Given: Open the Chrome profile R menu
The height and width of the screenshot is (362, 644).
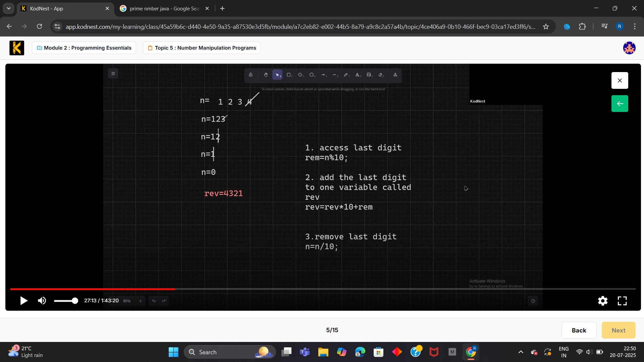Looking at the screenshot, I should tap(620, 26).
